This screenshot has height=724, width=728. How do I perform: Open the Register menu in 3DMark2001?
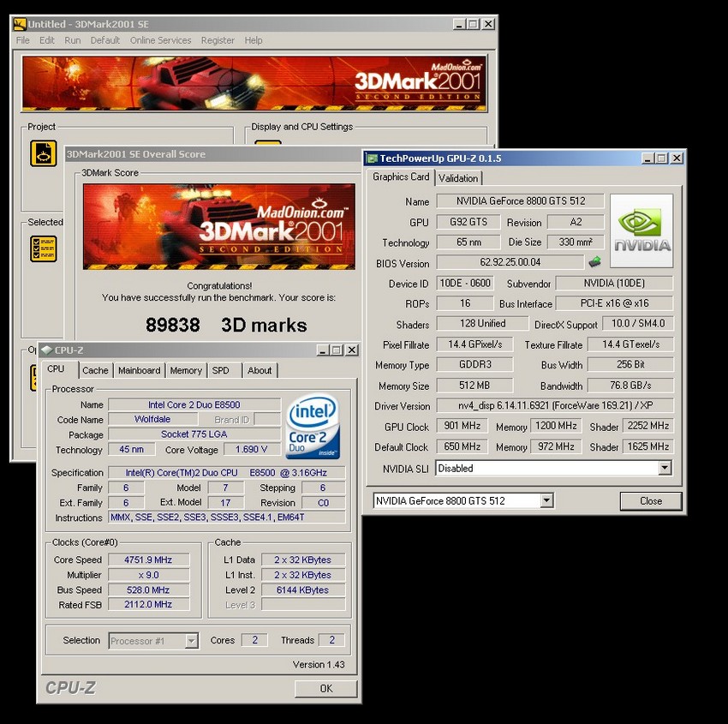(x=218, y=40)
